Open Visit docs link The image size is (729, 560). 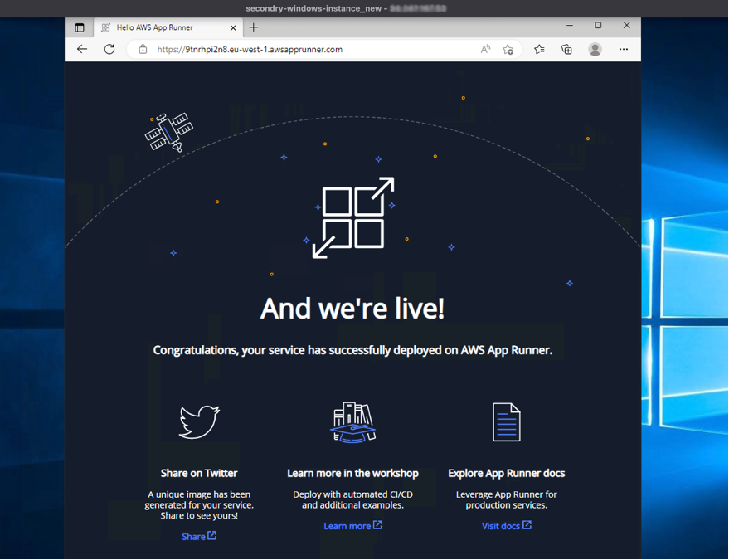tap(506, 525)
